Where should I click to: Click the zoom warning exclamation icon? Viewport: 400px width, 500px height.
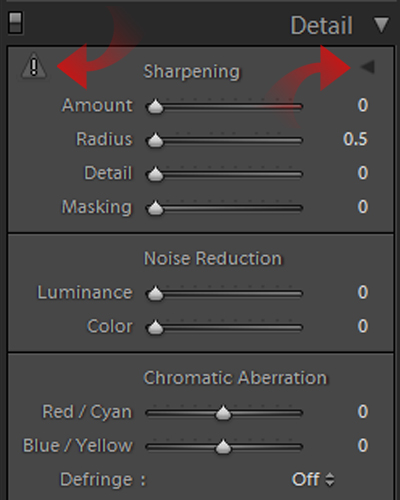point(34,66)
